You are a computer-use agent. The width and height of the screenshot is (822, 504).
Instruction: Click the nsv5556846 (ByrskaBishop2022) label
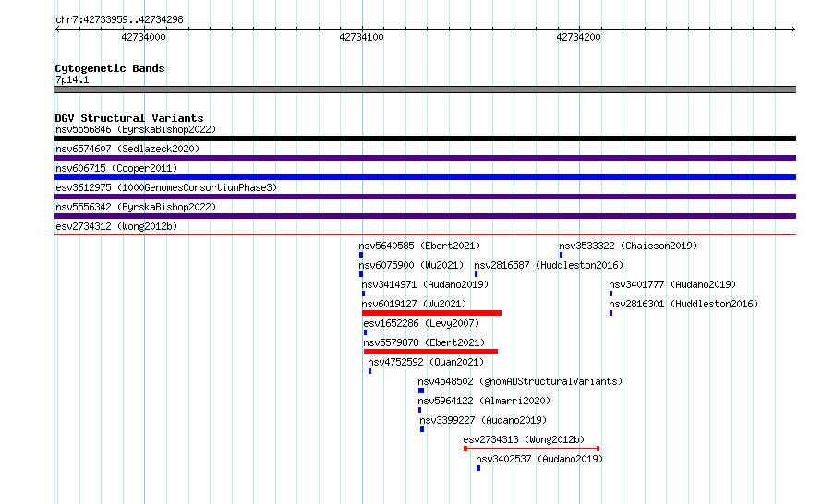[136, 129]
